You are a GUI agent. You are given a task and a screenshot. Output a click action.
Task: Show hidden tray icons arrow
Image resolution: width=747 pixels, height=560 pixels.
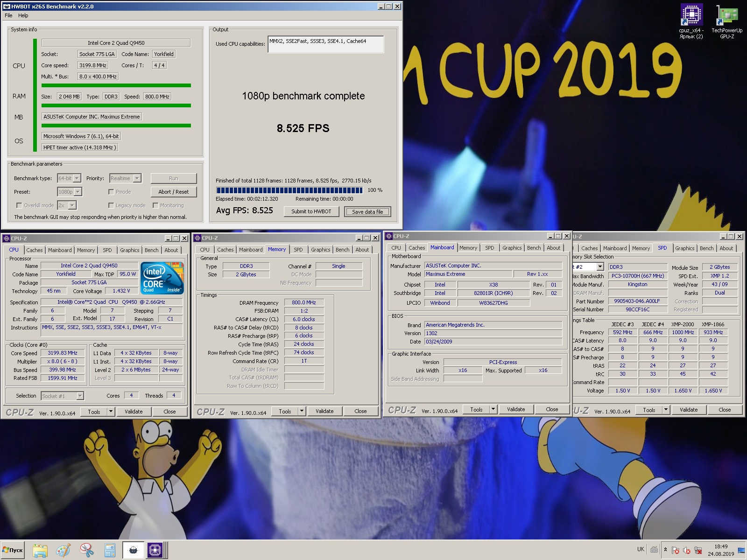665,550
